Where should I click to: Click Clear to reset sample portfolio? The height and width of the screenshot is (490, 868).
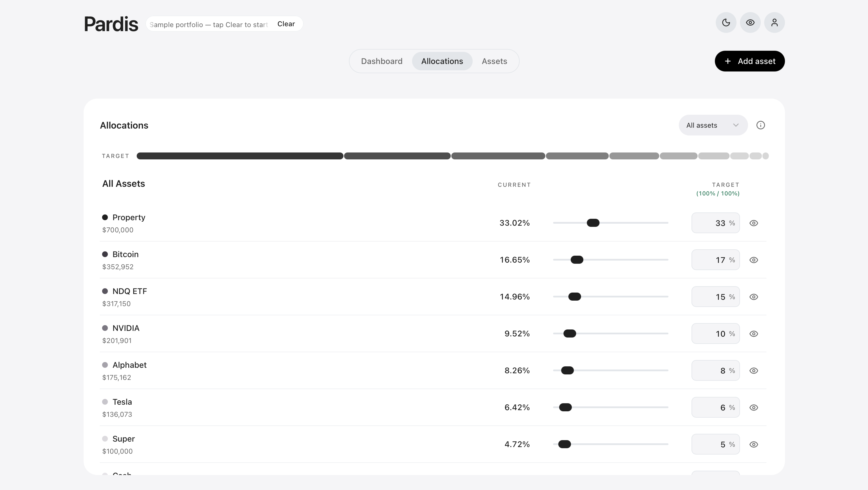click(286, 24)
